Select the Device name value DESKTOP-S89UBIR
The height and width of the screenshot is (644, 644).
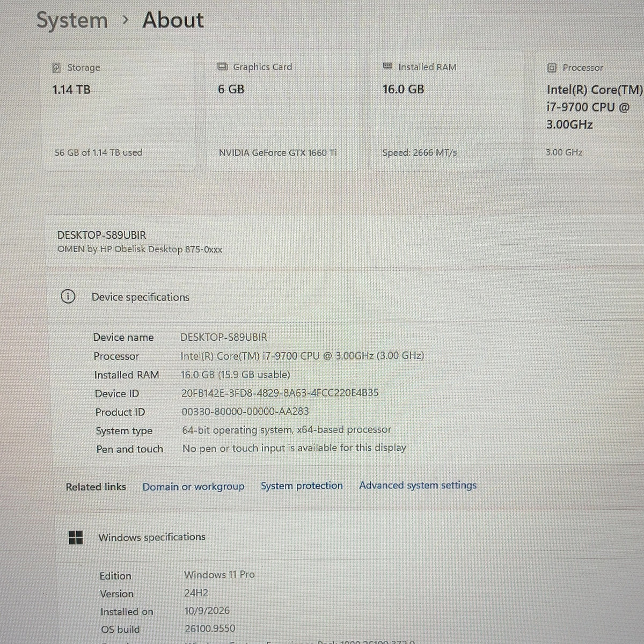[224, 338]
